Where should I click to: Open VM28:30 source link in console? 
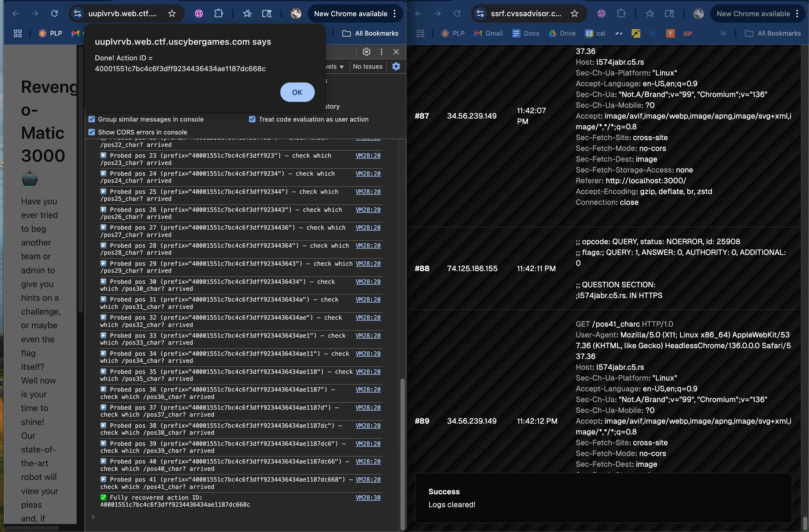[368, 497]
